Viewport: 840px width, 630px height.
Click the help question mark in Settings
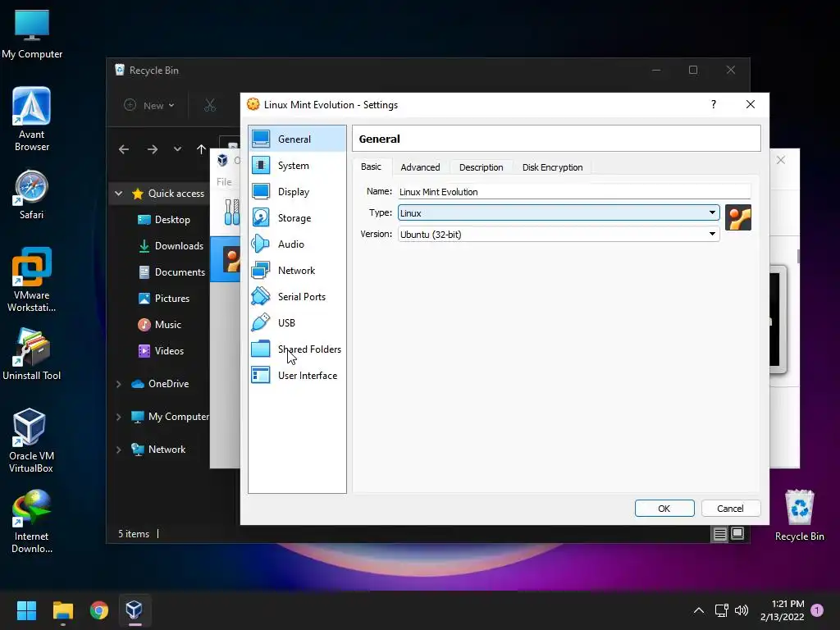coord(714,104)
